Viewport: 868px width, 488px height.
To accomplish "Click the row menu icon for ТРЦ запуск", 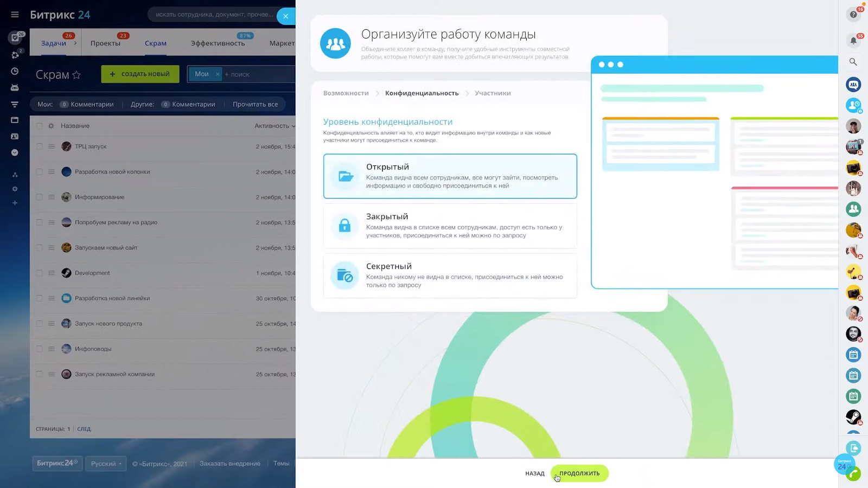I will [x=52, y=146].
